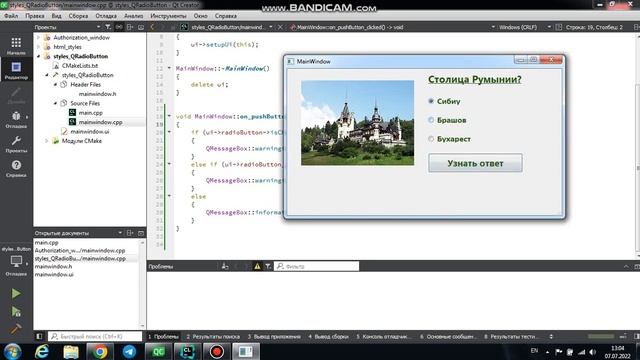
Task: Open the Инструменты menu
Action: (168, 16)
